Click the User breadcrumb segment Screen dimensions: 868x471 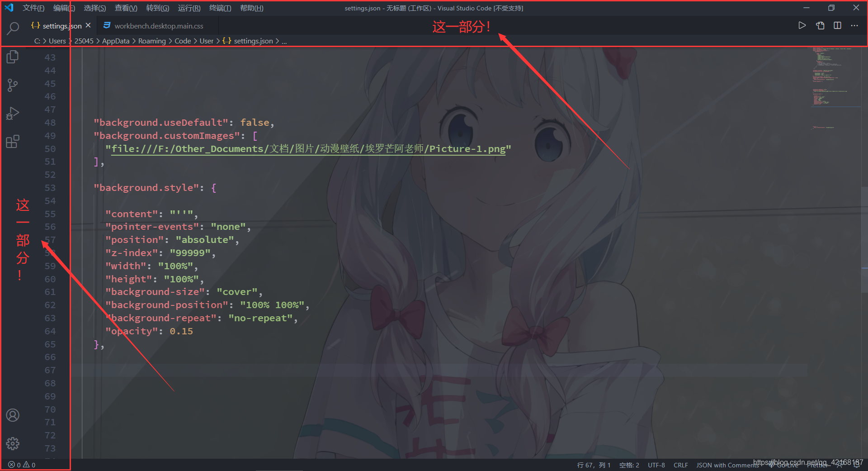pos(207,41)
